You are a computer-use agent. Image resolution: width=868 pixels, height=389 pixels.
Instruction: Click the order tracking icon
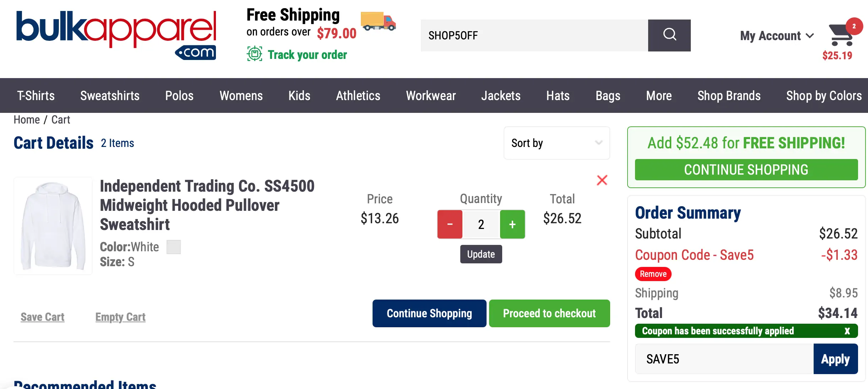click(x=254, y=54)
